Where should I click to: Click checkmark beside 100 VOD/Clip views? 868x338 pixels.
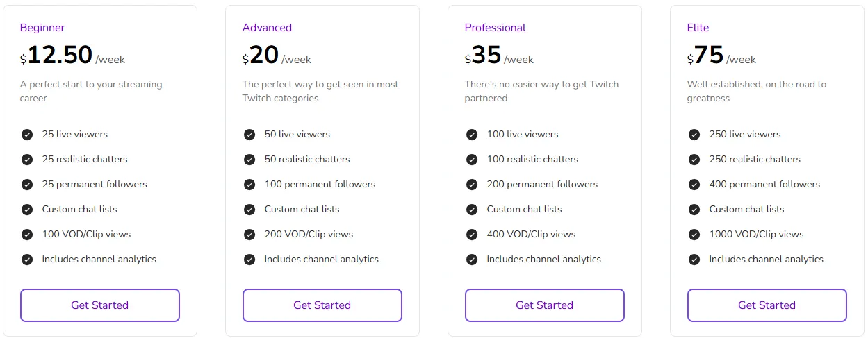[27, 235]
